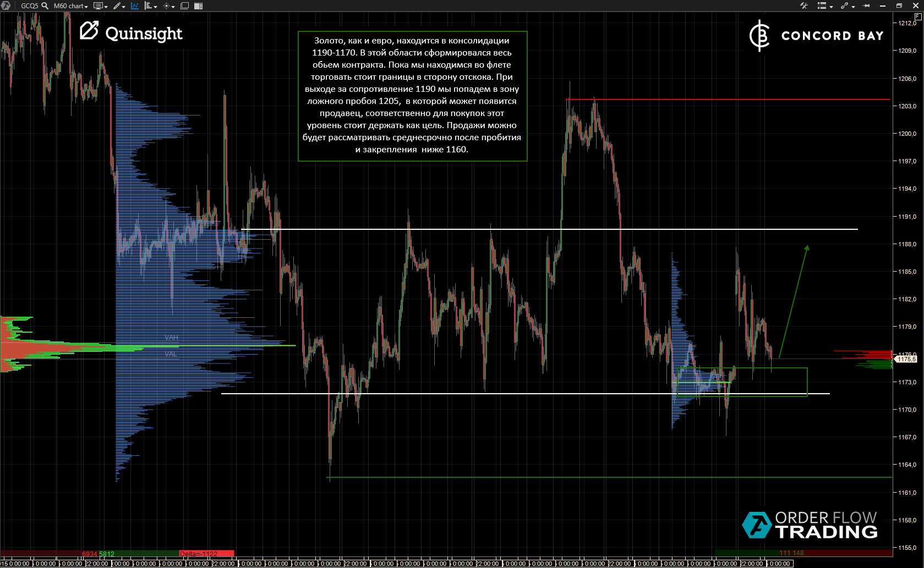Select the long green horizontal line near 1162

610,477
